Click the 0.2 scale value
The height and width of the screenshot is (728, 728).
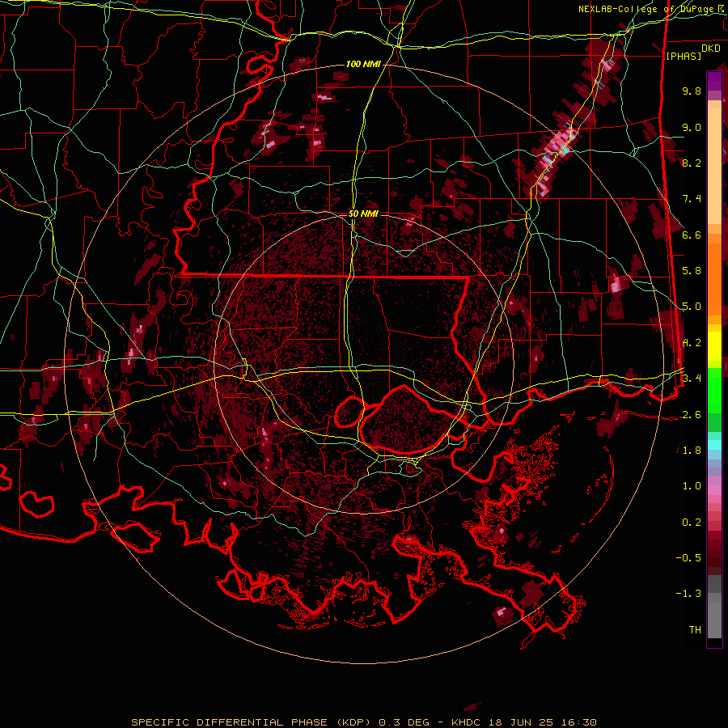(x=692, y=523)
